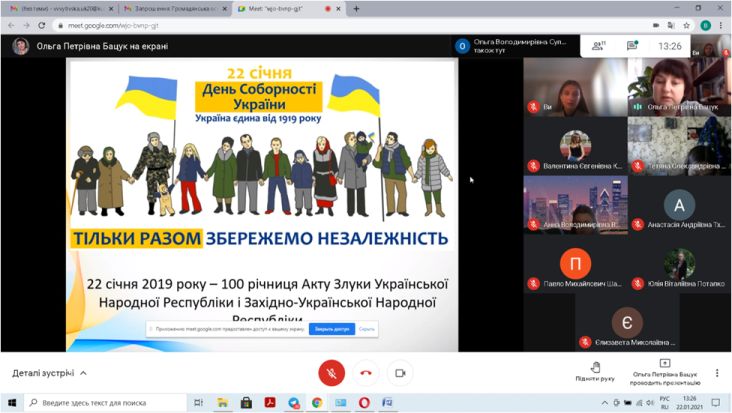The height and width of the screenshot is (413, 732).
Task: Reload the Meet page
Action: pos(41,25)
